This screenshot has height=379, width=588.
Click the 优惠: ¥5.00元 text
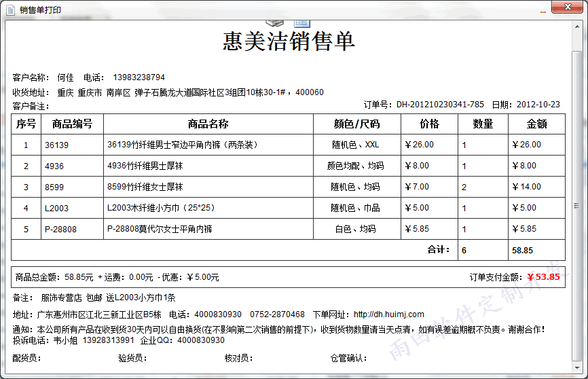coord(190,277)
